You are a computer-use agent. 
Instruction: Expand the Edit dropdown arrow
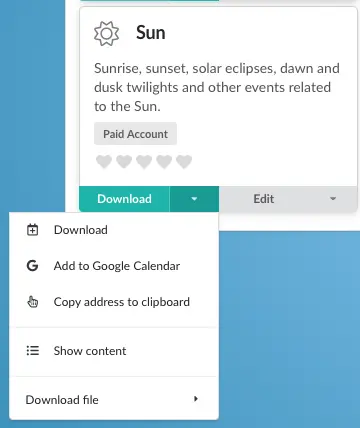tap(332, 199)
